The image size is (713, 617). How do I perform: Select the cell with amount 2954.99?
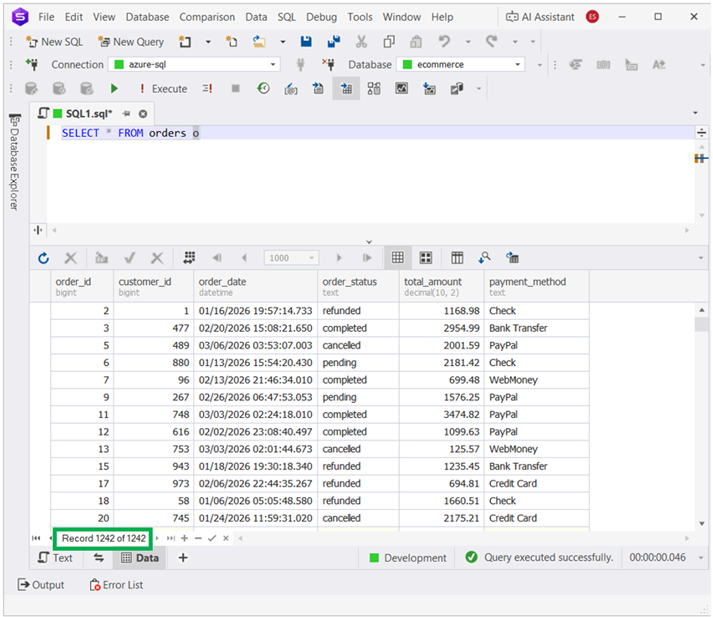click(x=442, y=328)
